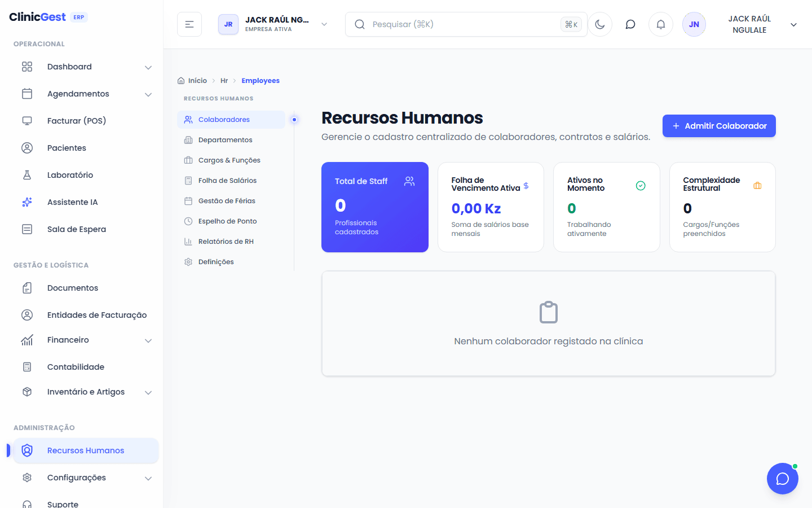This screenshot has width=812, height=508.
Task: Expand the Configurações chevron
Action: tap(148, 478)
